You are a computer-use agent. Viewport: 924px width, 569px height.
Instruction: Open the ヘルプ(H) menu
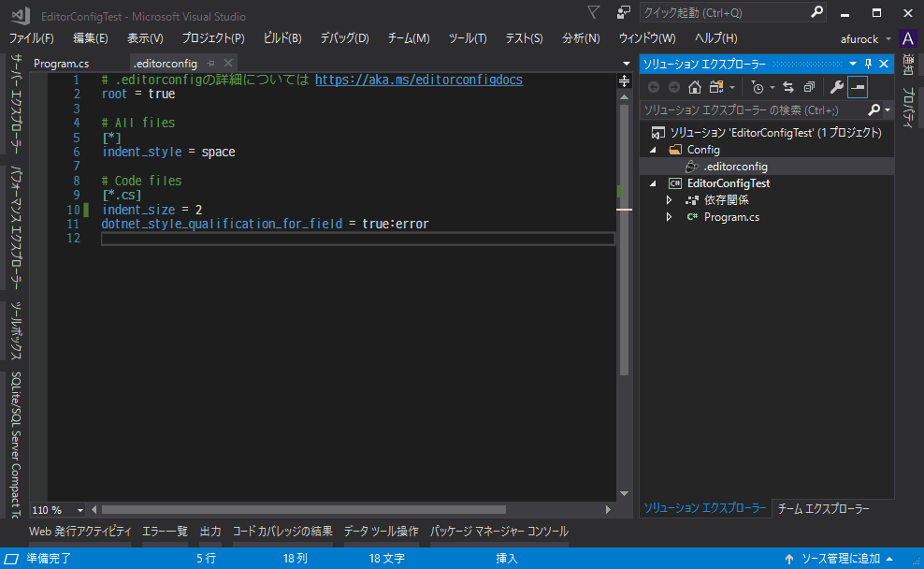(715, 38)
